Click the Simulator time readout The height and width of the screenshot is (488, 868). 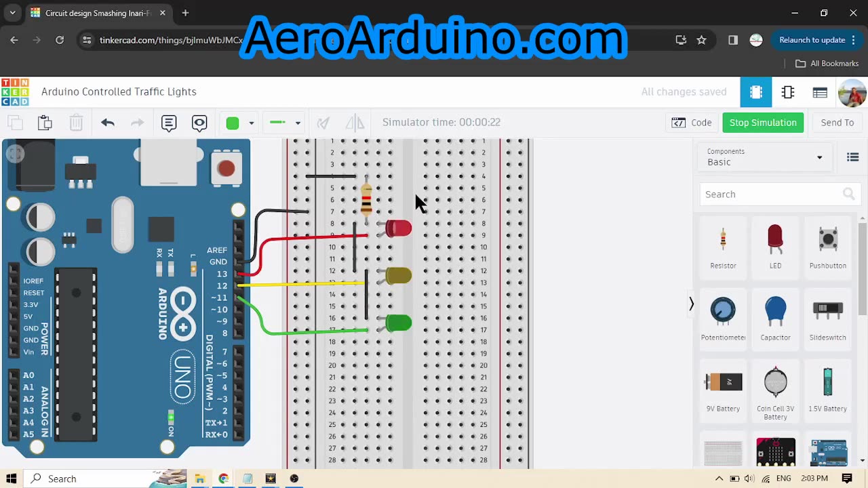click(x=441, y=123)
